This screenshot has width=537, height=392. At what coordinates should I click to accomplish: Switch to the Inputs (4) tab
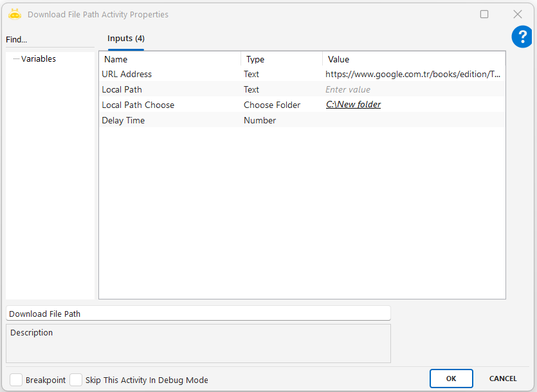point(125,39)
